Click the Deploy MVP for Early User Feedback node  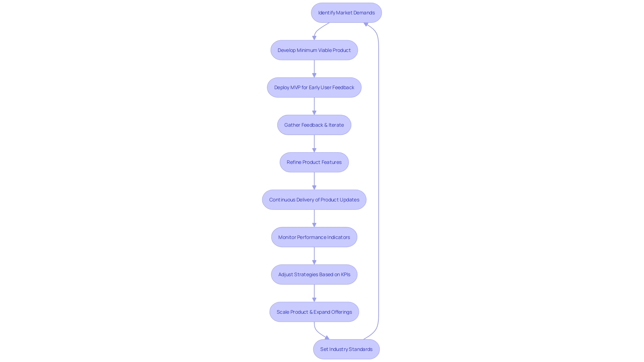314,87
